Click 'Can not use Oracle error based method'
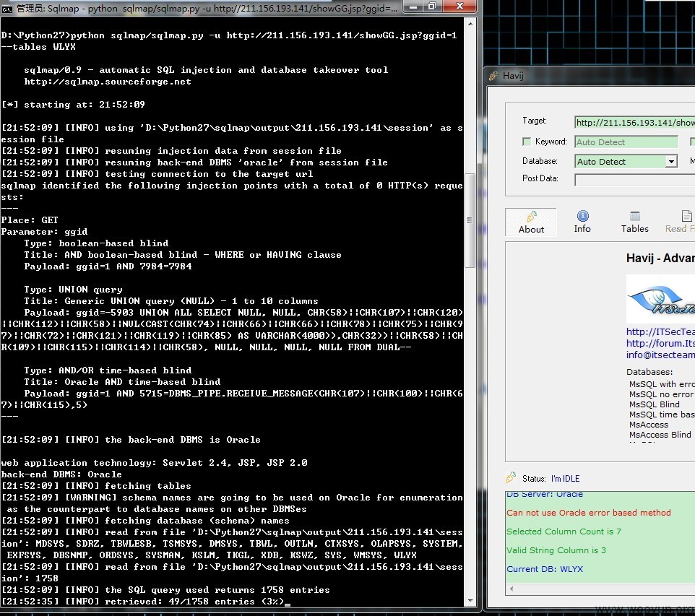Image resolution: width=695 pixels, height=616 pixels. coord(589,513)
